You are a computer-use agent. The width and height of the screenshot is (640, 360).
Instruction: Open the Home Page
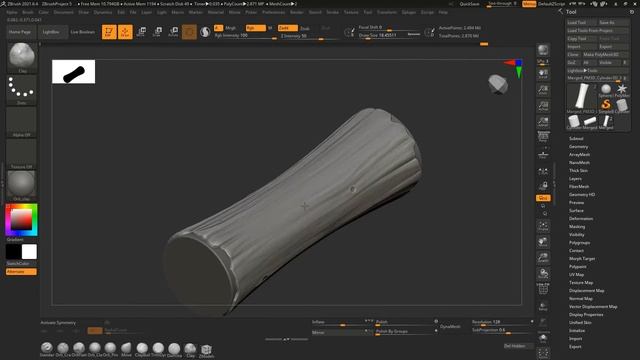[x=20, y=32]
